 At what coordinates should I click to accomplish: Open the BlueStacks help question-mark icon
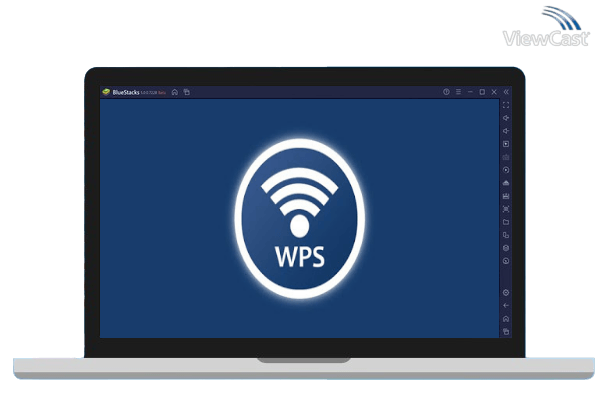[x=446, y=92]
